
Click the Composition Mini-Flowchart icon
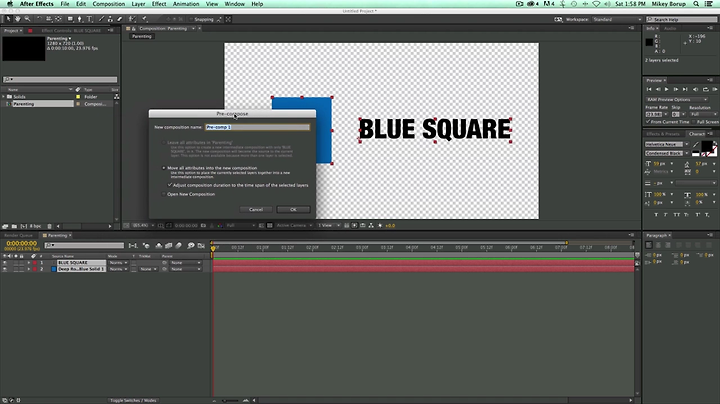(x=133, y=246)
